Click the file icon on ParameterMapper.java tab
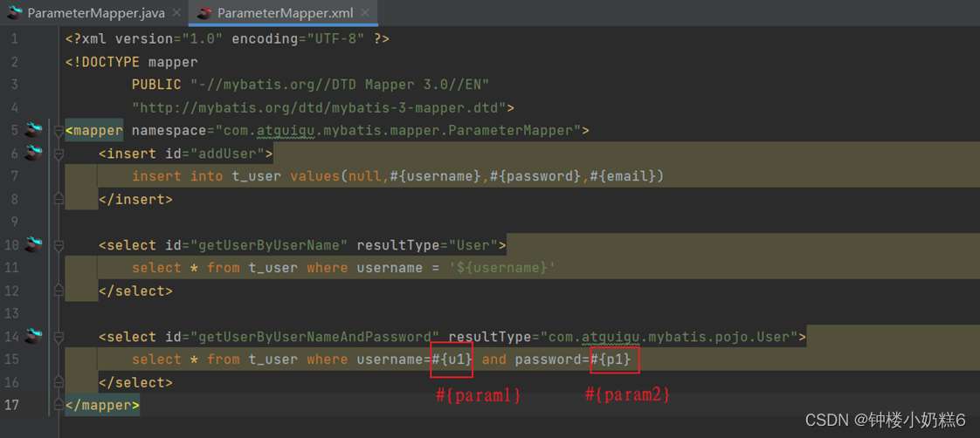Image resolution: width=980 pixels, height=438 pixels. point(14,12)
